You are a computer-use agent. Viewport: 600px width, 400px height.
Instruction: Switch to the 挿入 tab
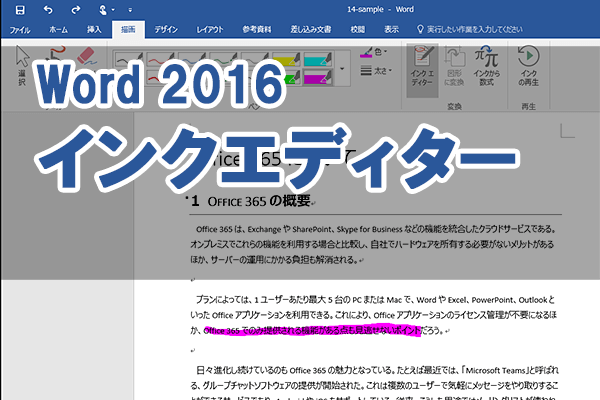click(94, 29)
